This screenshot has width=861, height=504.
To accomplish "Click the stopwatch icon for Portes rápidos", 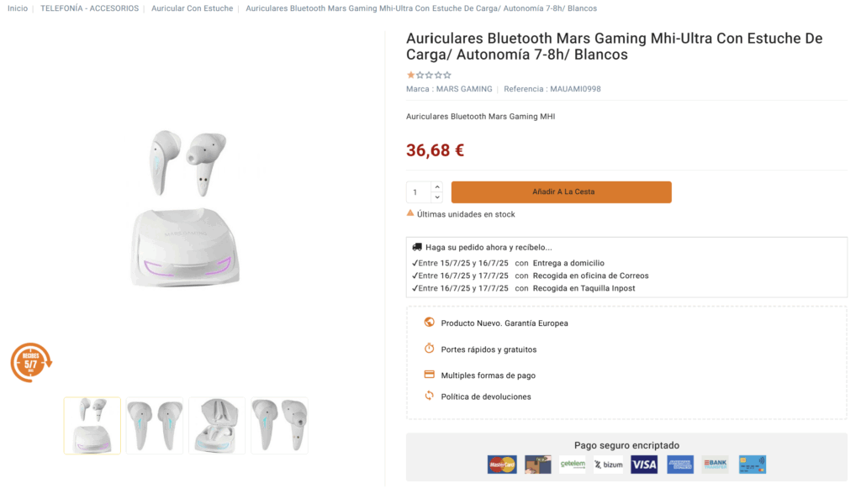I will click(x=429, y=349).
